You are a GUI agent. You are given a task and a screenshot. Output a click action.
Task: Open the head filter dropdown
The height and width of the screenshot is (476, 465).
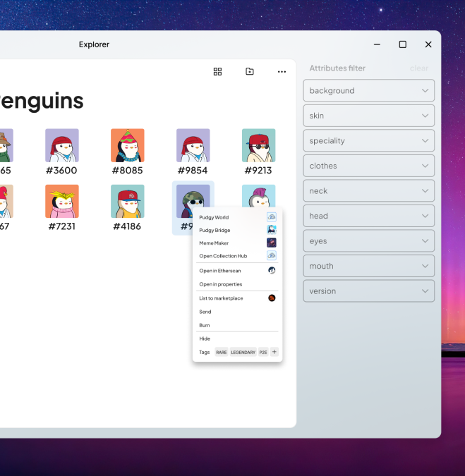coord(369,216)
